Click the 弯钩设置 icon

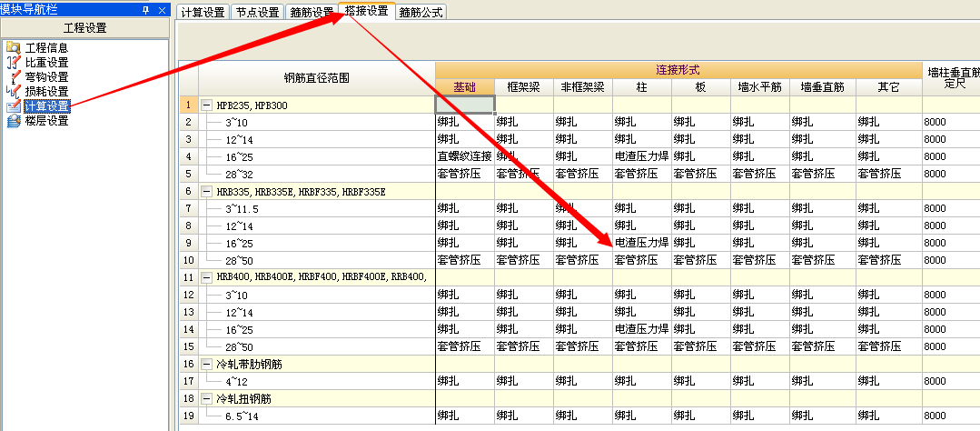[x=13, y=77]
